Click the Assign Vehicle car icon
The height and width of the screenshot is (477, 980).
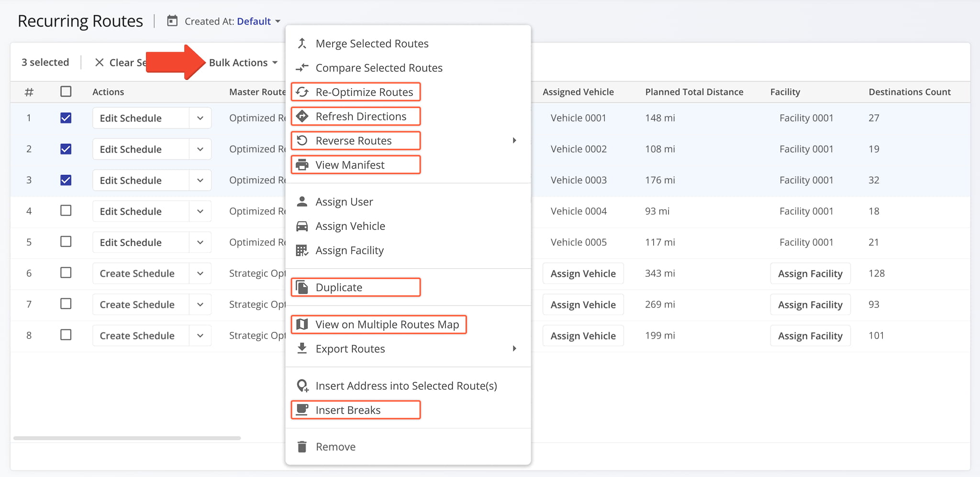(x=302, y=226)
